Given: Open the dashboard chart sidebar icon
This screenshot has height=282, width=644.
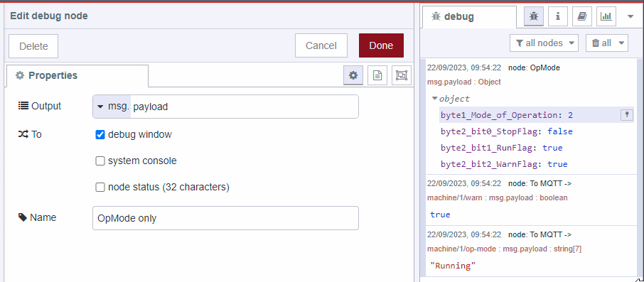Looking at the screenshot, I should pyautogui.click(x=606, y=16).
